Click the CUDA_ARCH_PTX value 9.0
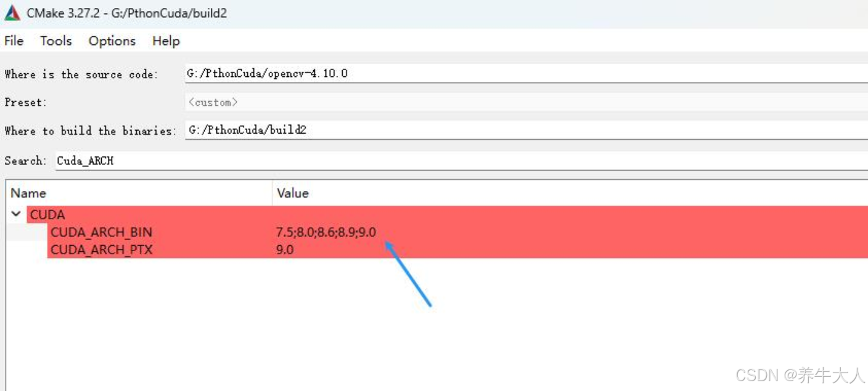Viewport: 868px width, 391px height. [285, 249]
